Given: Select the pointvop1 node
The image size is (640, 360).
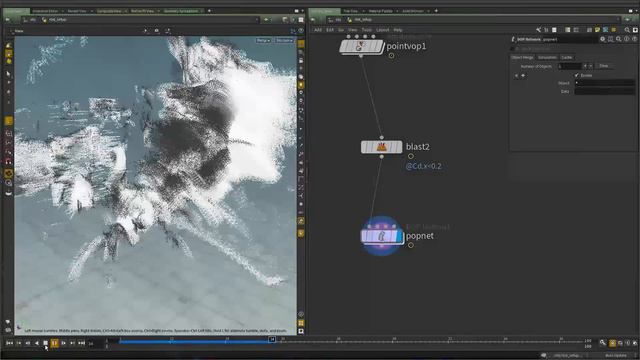Looking at the screenshot, I should (x=361, y=47).
